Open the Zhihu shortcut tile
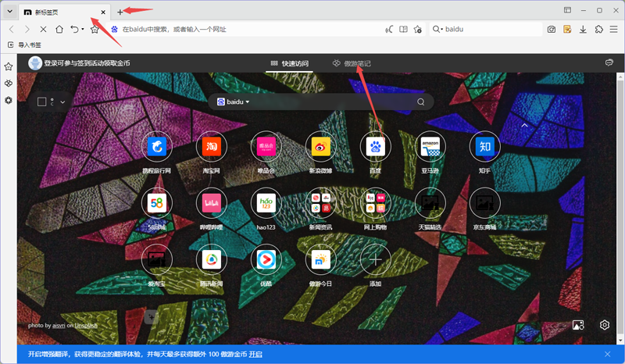Viewport: 625px width, 364px height. point(484,146)
